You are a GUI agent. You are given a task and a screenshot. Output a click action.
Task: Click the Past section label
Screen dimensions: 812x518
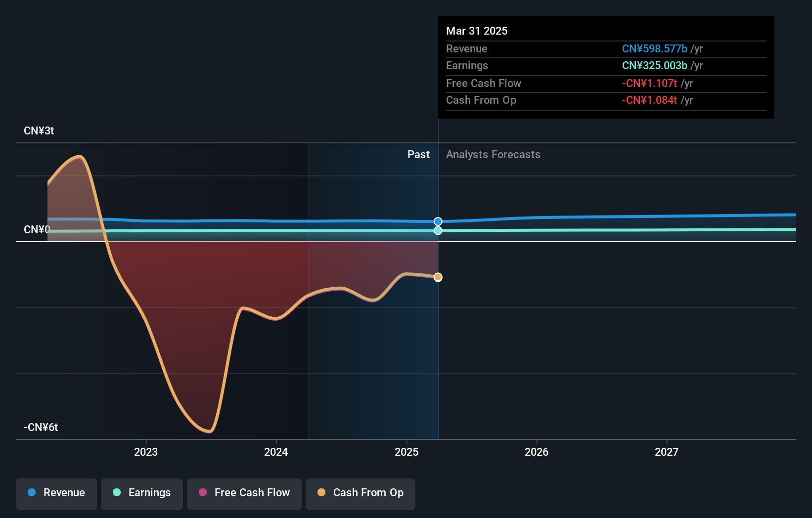(418, 155)
